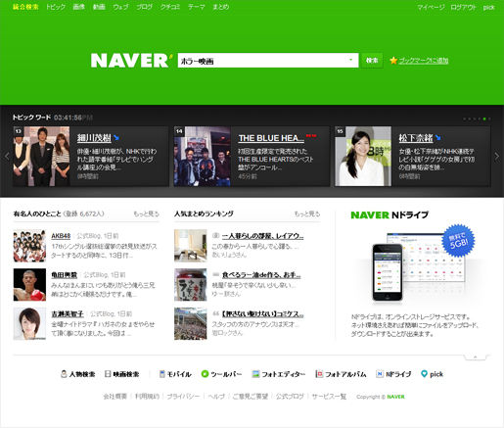Open the 亀田興毅 boxer thumbnail

[29, 285]
